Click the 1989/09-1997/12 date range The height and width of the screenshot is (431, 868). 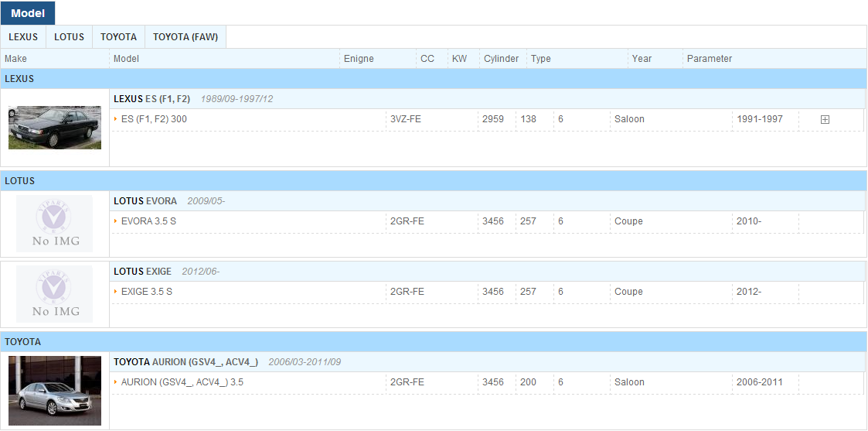point(237,99)
